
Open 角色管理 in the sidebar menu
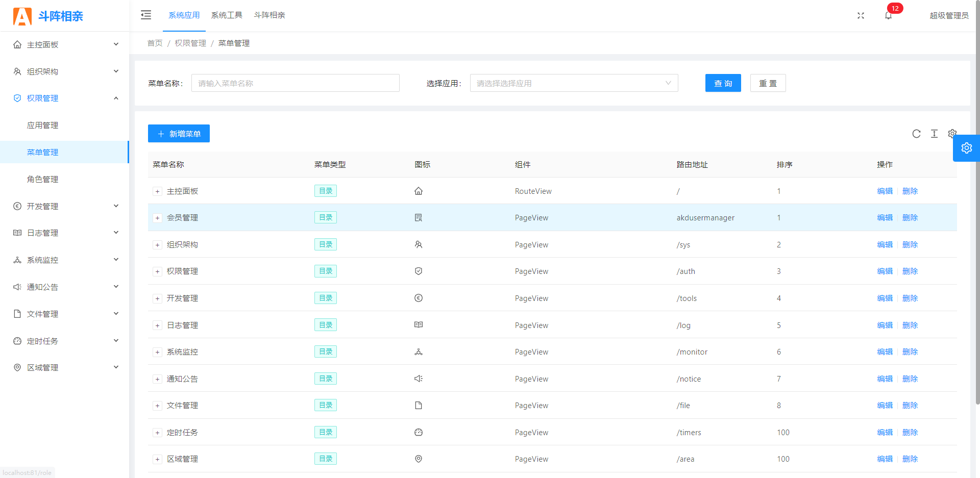pos(43,179)
